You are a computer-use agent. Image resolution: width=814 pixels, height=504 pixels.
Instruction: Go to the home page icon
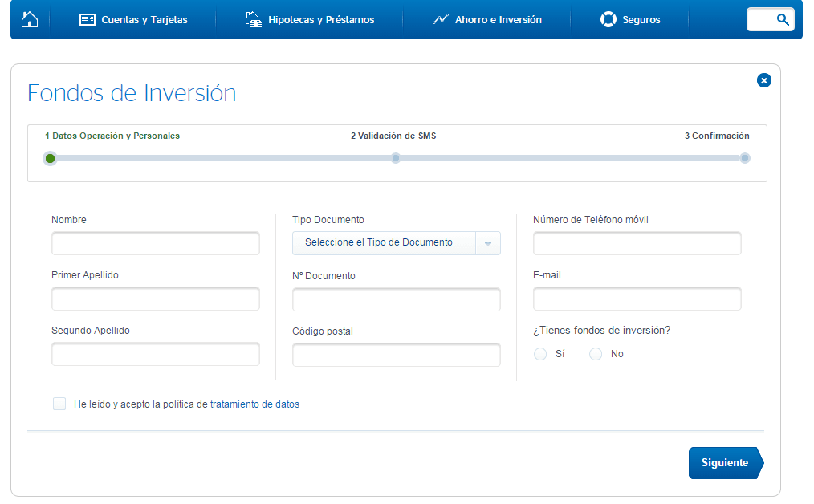point(30,20)
